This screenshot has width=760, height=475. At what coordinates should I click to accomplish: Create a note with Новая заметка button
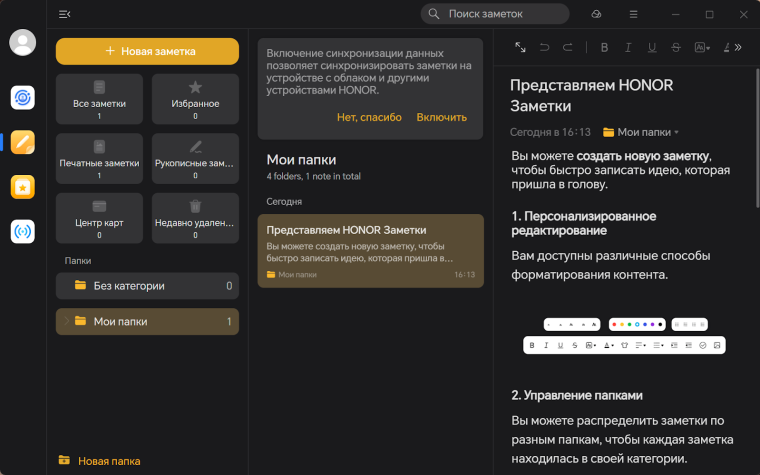pos(147,51)
